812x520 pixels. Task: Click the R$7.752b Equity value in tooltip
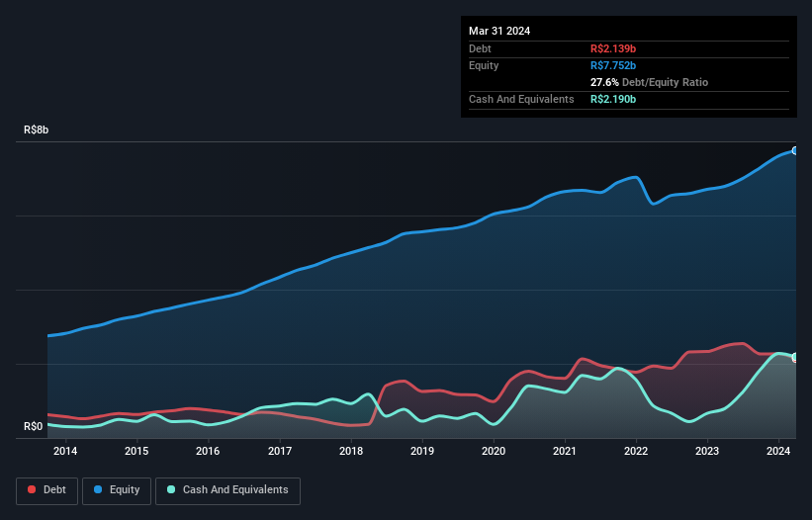coord(614,65)
